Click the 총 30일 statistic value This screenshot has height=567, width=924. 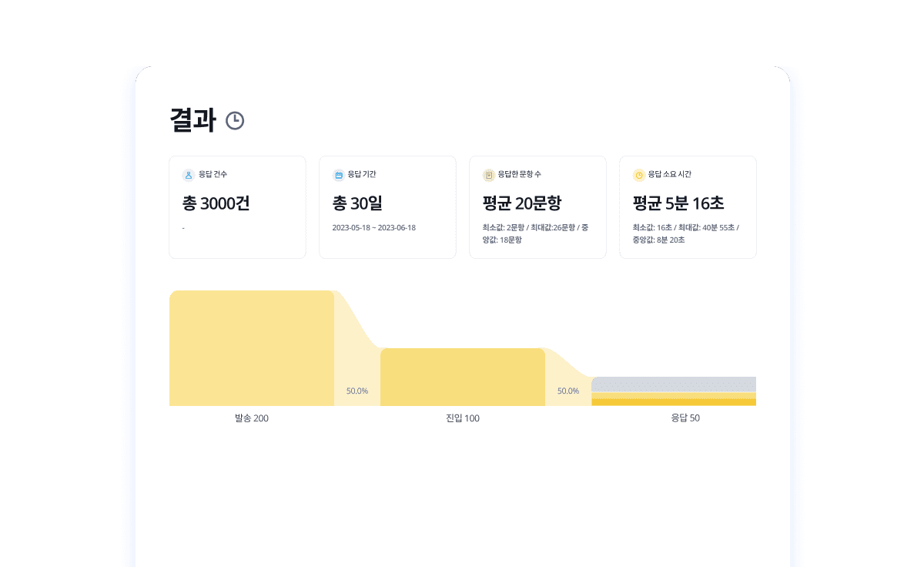[356, 203]
